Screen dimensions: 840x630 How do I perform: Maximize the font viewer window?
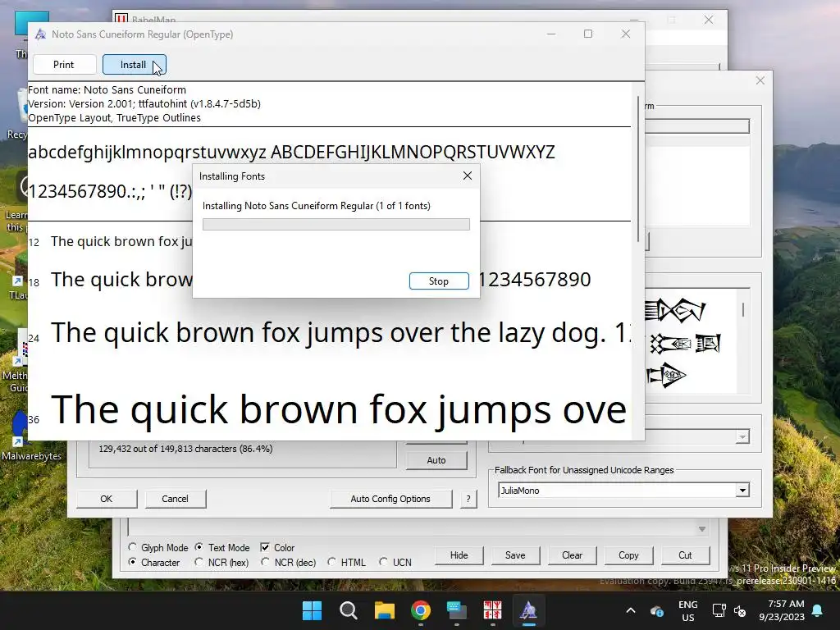(x=588, y=34)
